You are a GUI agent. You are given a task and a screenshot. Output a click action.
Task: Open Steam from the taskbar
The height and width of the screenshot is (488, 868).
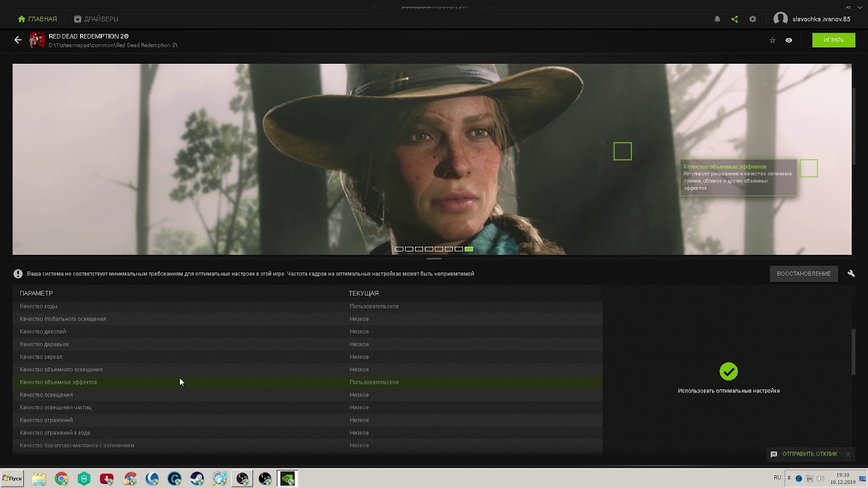point(197,479)
